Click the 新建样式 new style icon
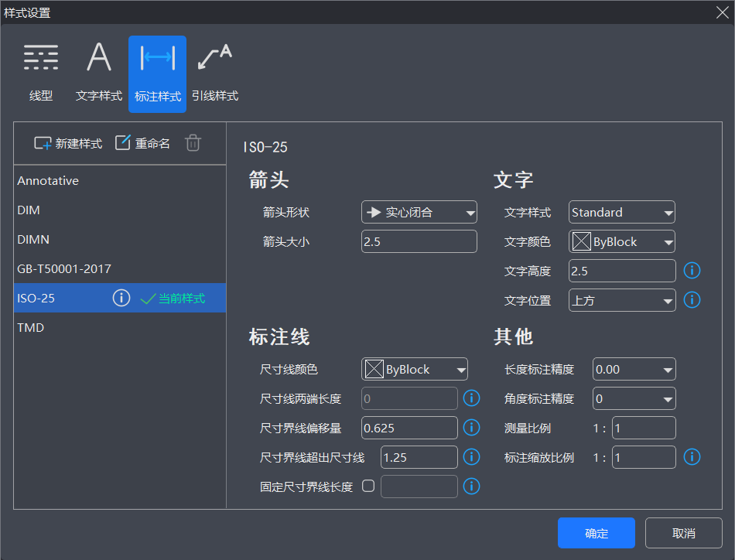 [x=43, y=143]
